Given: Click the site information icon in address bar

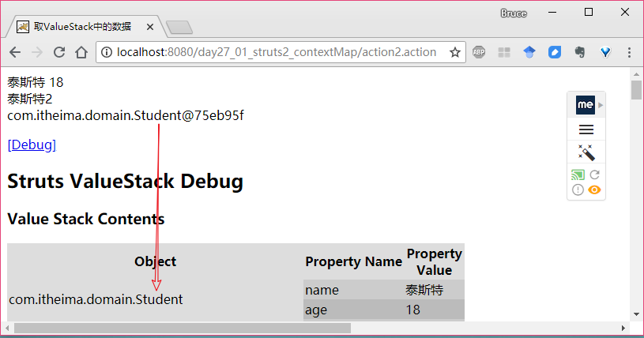Looking at the screenshot, I should click(107, 52).
